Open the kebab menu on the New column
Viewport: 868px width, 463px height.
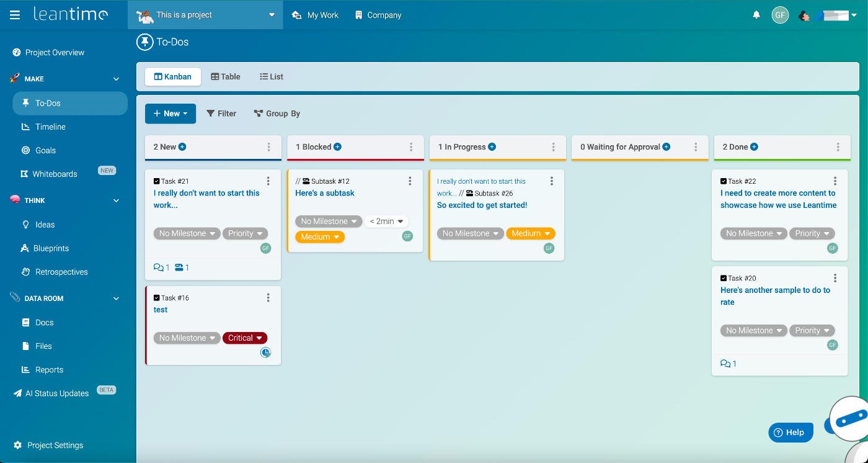coord(268,147)
